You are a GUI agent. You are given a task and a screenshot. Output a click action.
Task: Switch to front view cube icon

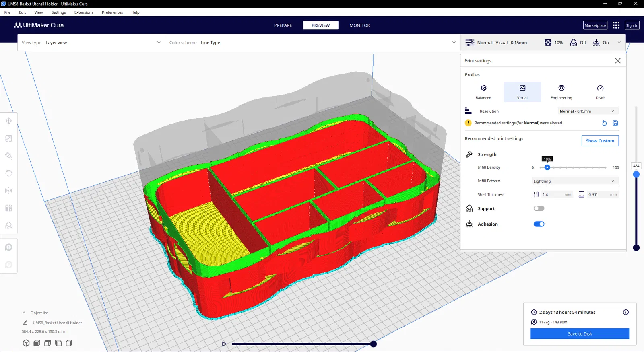pos(37,343)
